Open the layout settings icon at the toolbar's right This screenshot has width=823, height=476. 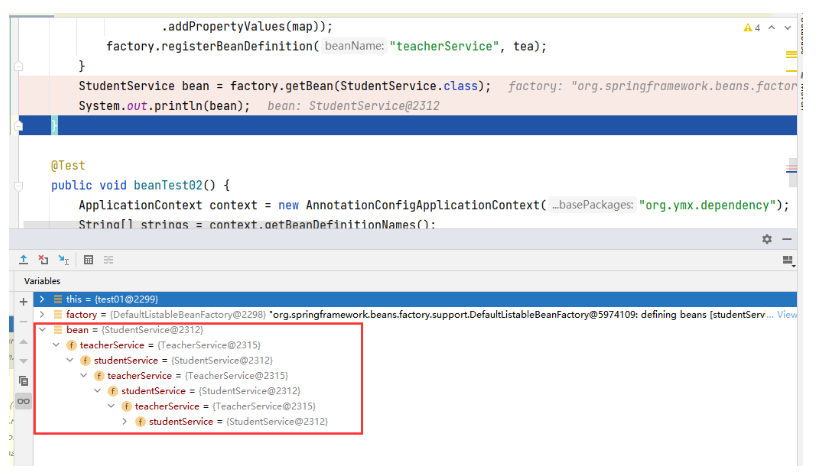[x=788, y=260]
